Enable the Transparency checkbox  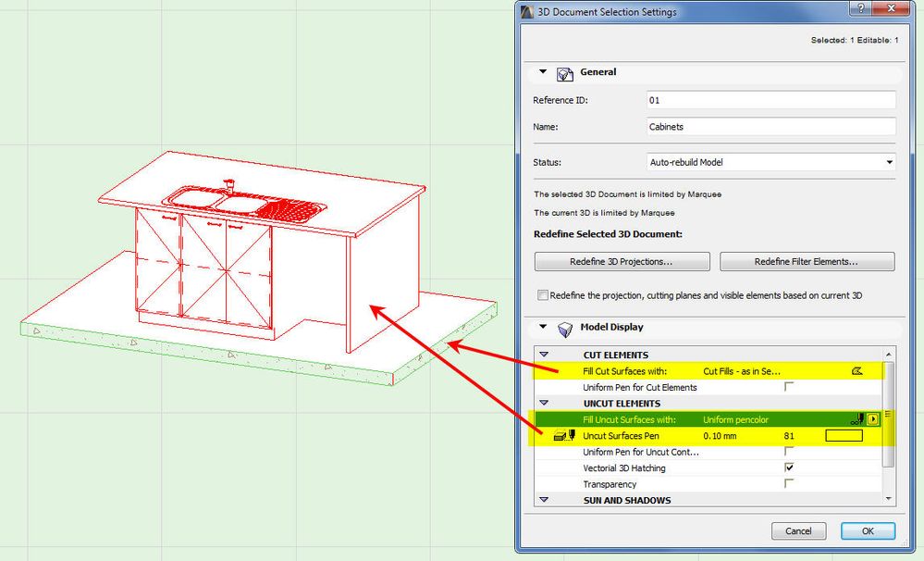pos(791,483)
